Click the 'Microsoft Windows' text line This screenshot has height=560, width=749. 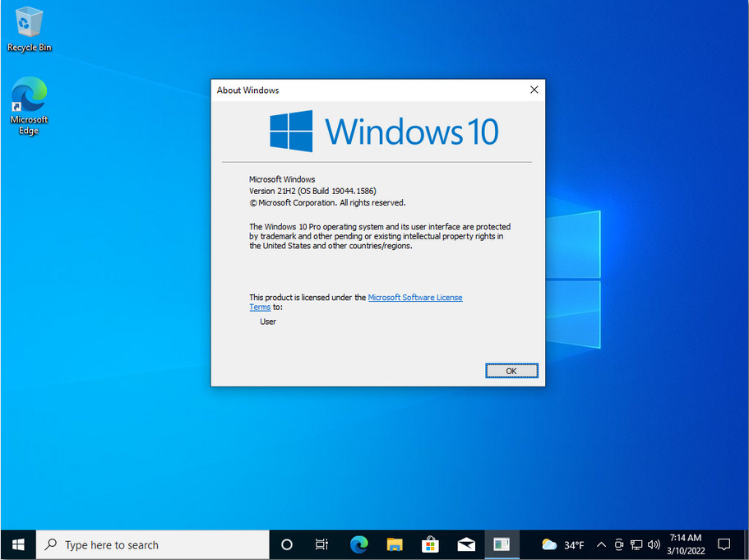tap(282, 179)
